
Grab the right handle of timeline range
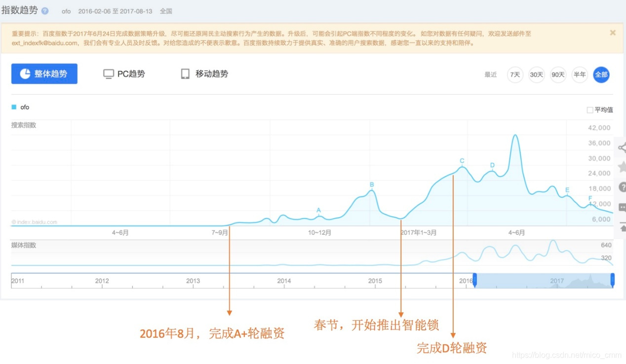[613, 280]
